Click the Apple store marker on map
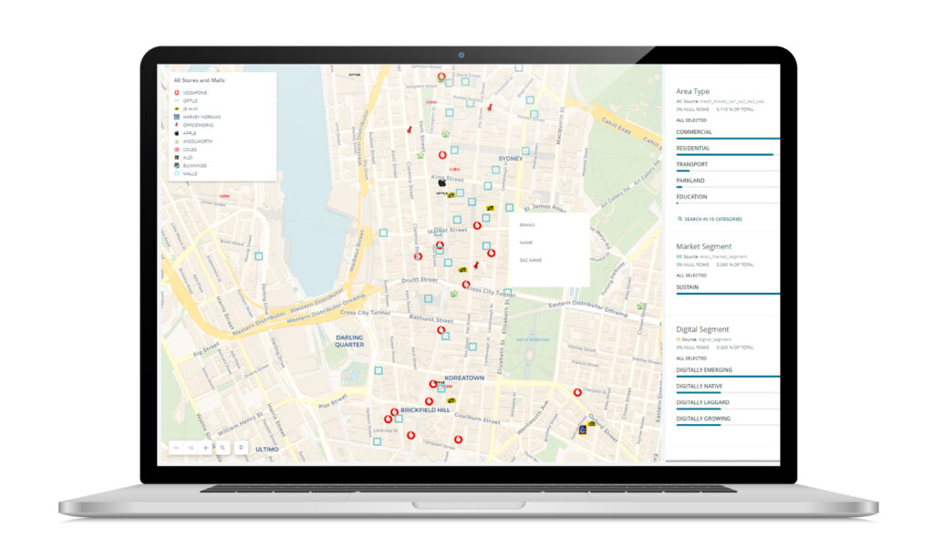Screen dimensions: 934x560 pyautogui.click(x=441, y=183)
